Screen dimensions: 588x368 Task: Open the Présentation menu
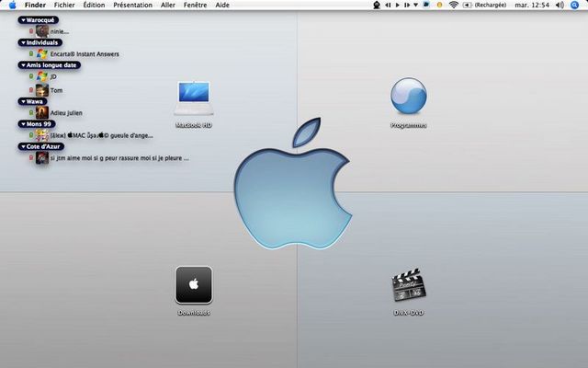point(132,5)
